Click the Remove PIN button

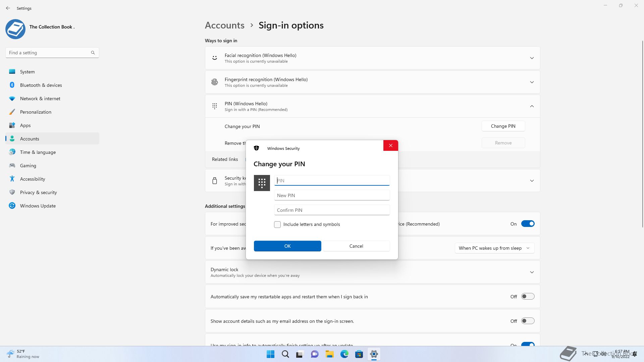[x=503, y=143]
